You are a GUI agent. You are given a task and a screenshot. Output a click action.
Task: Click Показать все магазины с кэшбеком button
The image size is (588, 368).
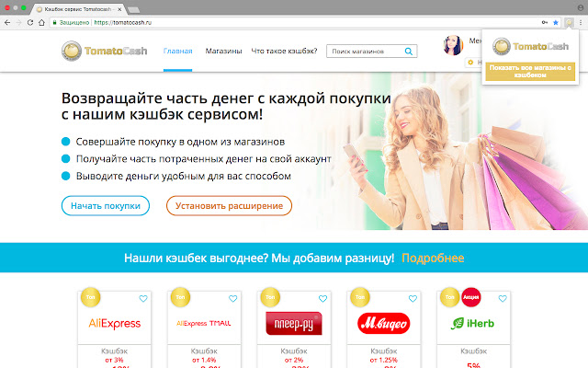pyautogui.click(x=530, y=72)
